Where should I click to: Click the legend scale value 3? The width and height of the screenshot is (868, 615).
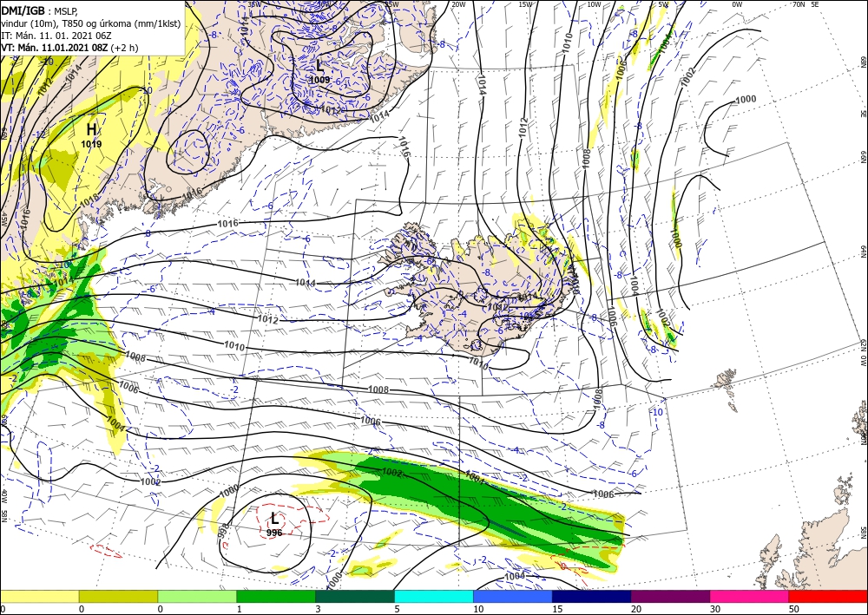click(x=318, y=610)
